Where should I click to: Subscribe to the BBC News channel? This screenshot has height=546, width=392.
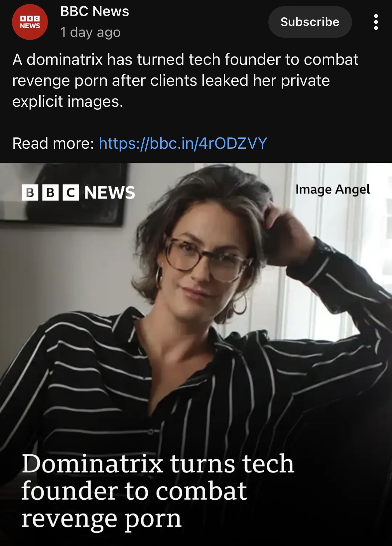[x=310, y=22]
